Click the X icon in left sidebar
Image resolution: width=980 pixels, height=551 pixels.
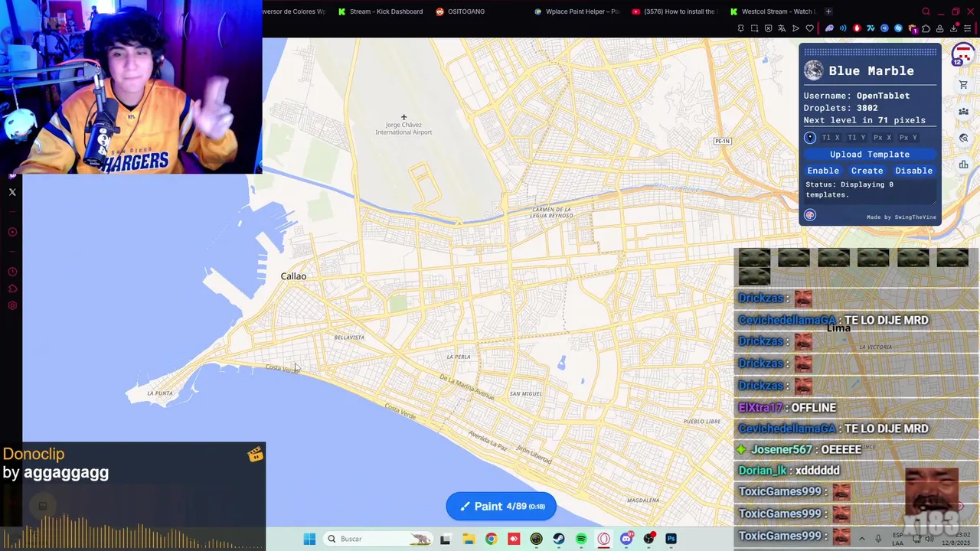(x=12, y=192)
